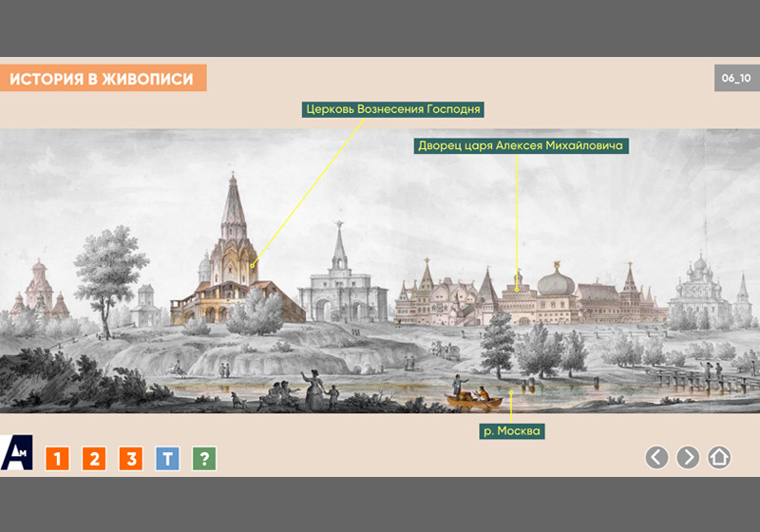Viewport: 760px width, 532px height.
Task: Go to section 3 via orange button
Action: tap(131, 459)
